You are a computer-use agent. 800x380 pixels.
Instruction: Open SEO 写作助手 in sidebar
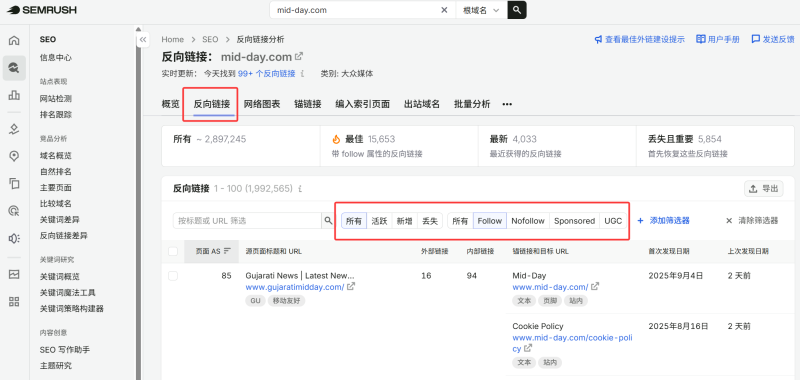pyautogui.click(x=65, y=349)
